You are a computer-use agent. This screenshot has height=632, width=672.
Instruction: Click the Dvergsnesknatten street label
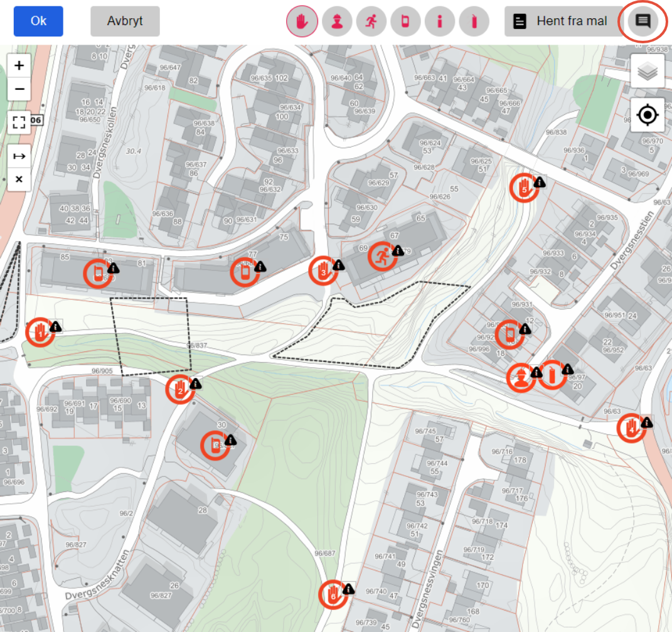(97, 576)
